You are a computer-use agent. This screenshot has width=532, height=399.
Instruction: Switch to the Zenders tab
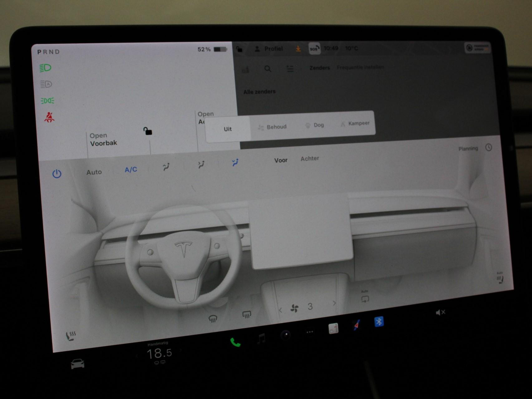click(x=320, y=68)
